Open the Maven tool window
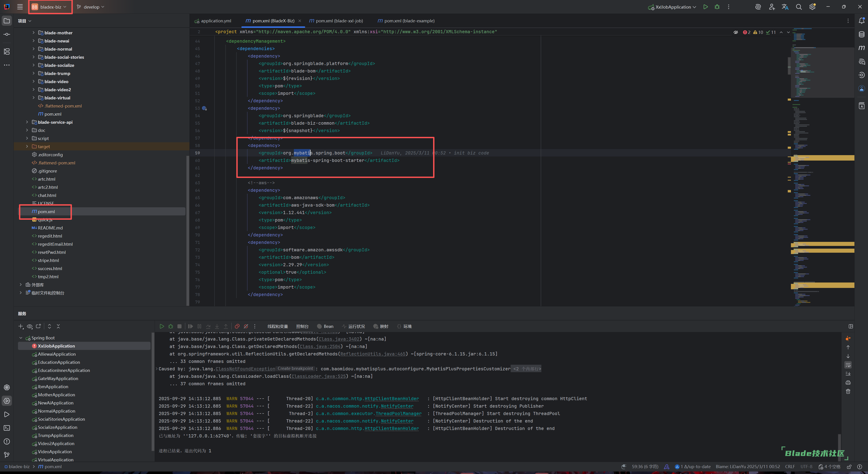The width and height of the screenshot is (868, 474). click(861, 48)
